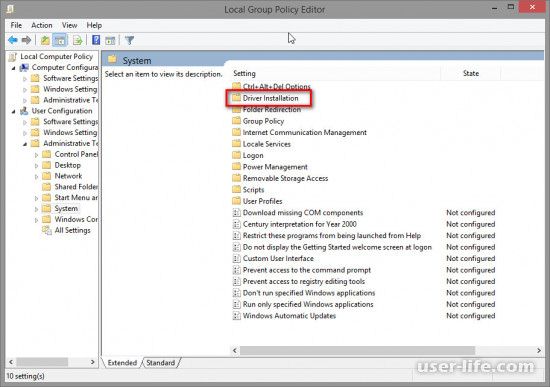Open the User Profiles folder
Screen dimensions: 550x387
[262, 201]
